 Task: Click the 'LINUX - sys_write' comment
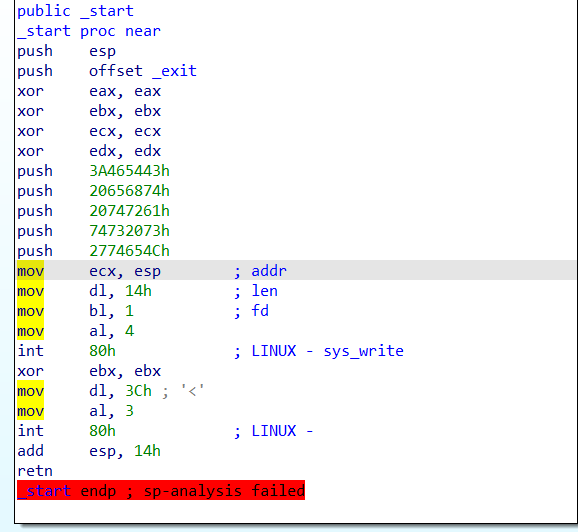[327, 351]
